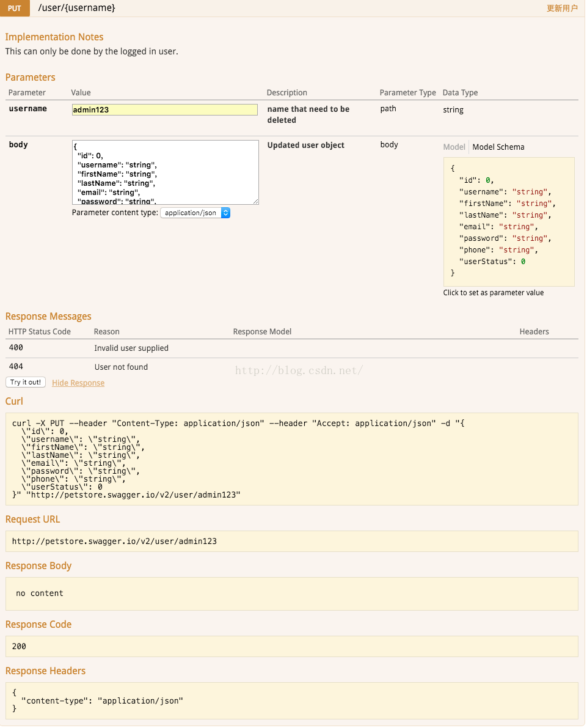Click the textarea resize handle corner
Viewport: 587px width, 728px height.
coord(256,202)
